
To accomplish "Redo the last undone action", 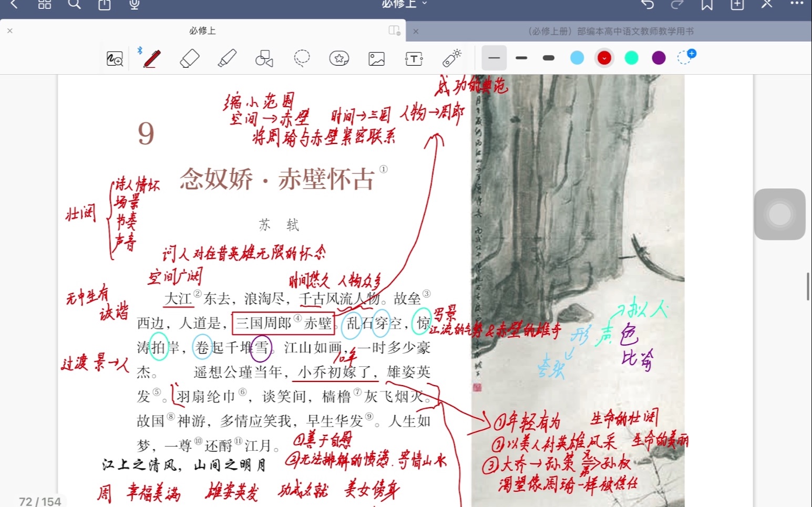I will pos(677,4).
